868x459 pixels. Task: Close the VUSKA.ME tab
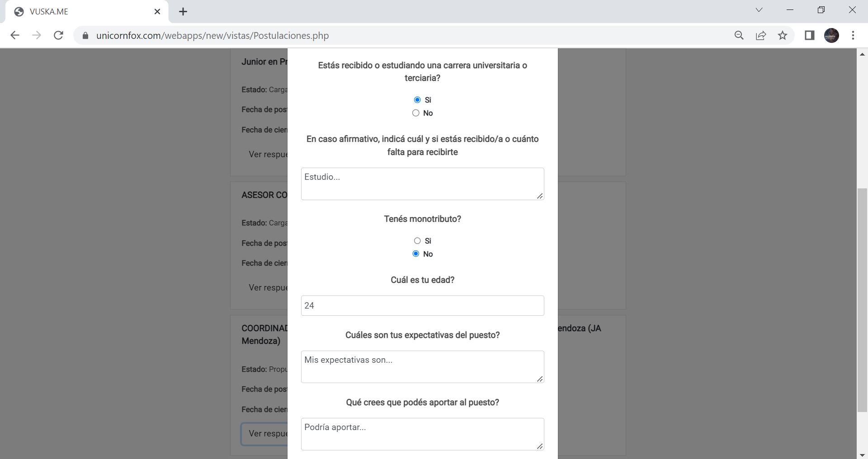157,12
